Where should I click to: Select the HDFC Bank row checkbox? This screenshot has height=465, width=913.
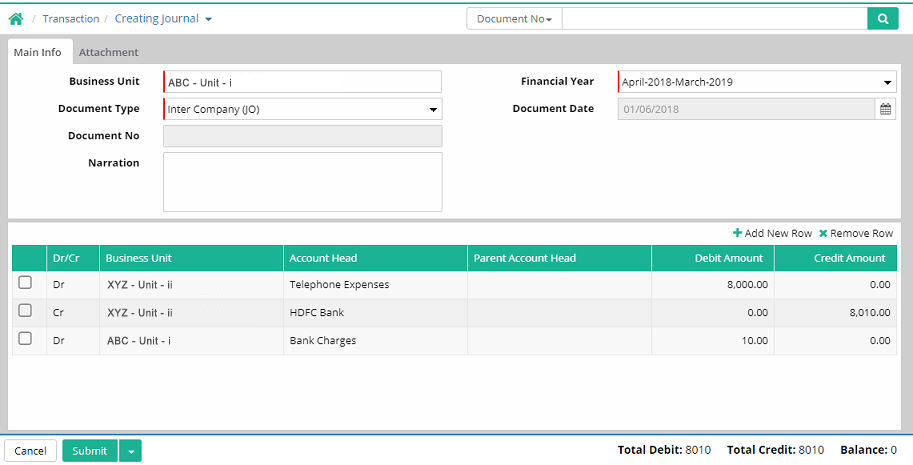[x=25, y=312]
